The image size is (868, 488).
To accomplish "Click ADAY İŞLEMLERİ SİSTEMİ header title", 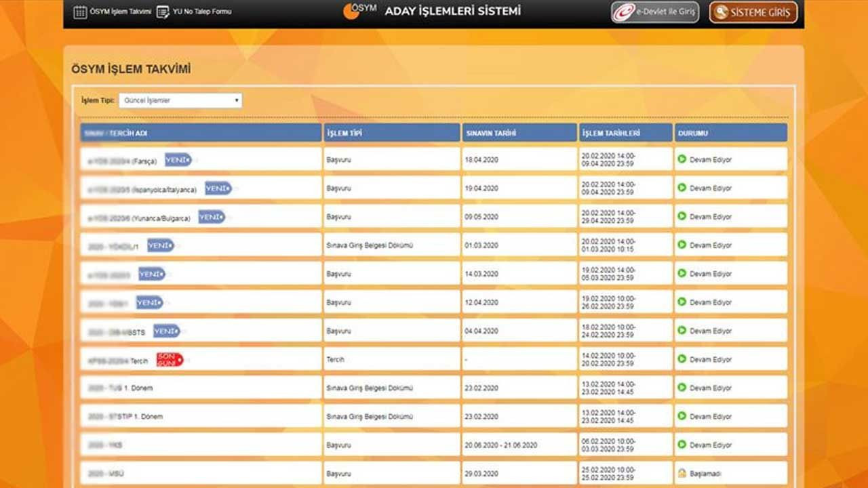I will [x=453, y=11].
